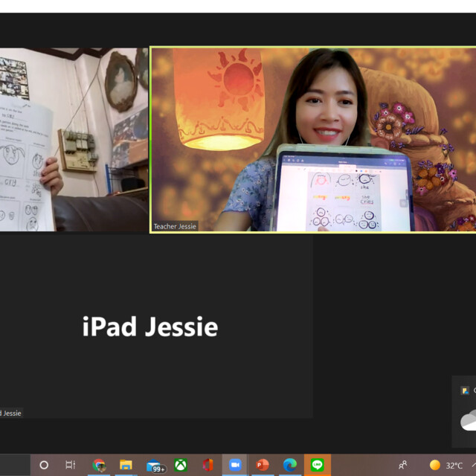The width and height of the screenshot is (476, 476).
Task: Select the student video tile holding worksheet
Action: click(x=74, y=140)
